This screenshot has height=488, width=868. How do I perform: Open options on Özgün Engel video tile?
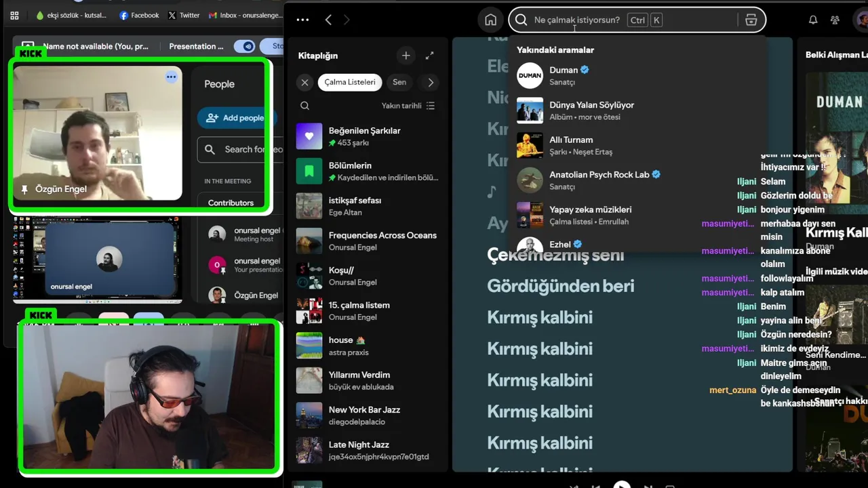[171, 77]
